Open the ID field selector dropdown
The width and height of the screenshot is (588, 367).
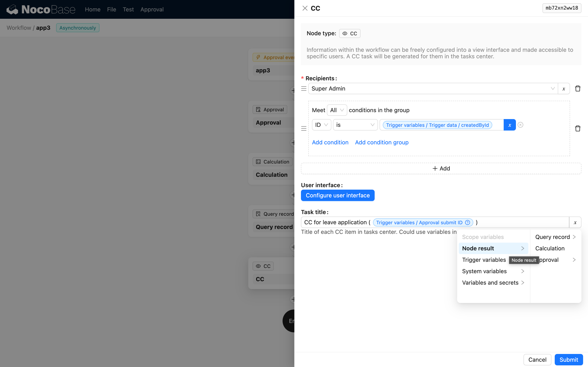pos(321,125)
